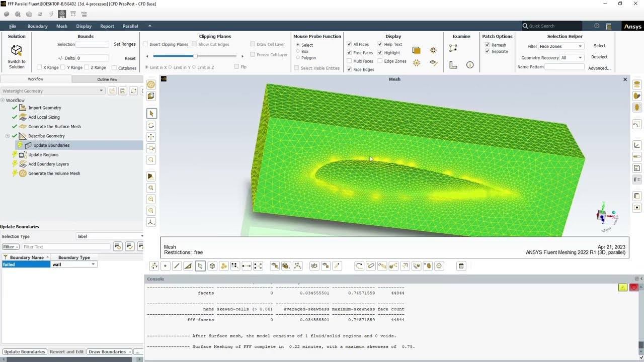Screen dimensions: 644x362
Task: Click the Name Pattern input field
Action: pos(565,67)
